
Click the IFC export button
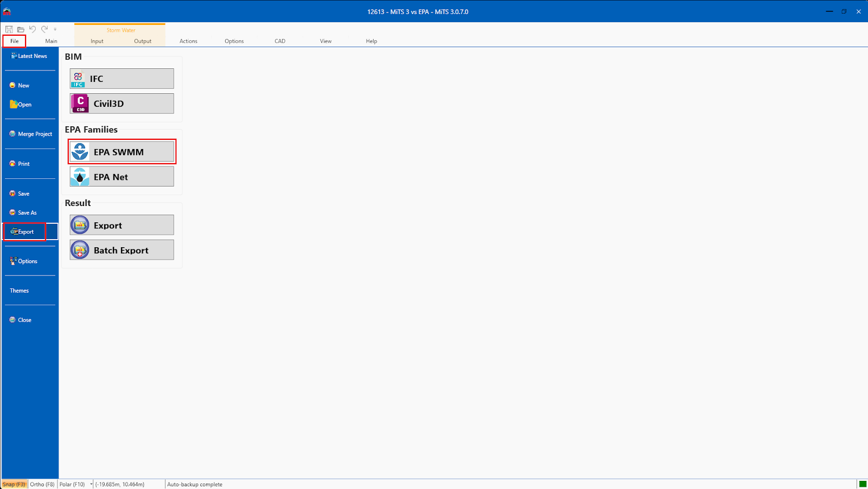[x=122, y=79]
